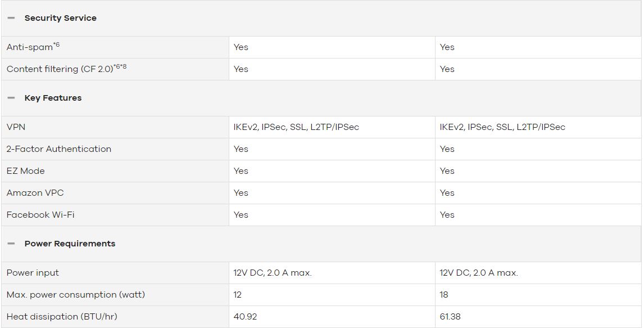Click the Key Features section header

(53, 98)
